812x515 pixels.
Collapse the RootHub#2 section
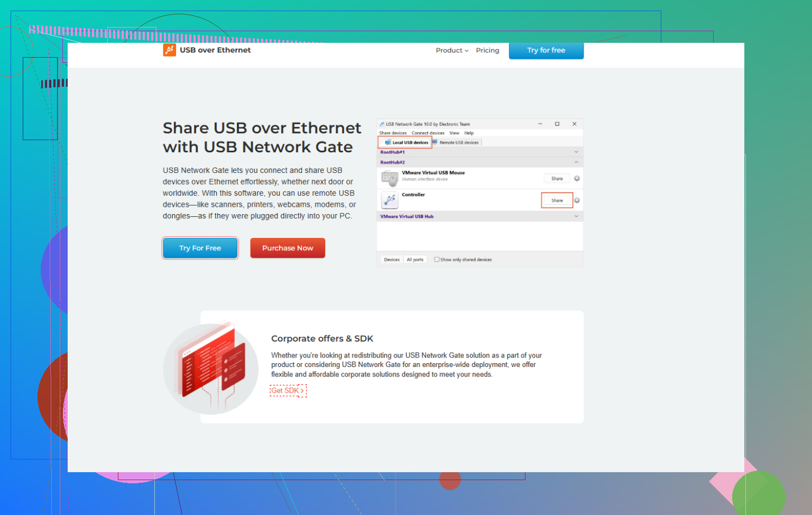click(x=576, y=162)
